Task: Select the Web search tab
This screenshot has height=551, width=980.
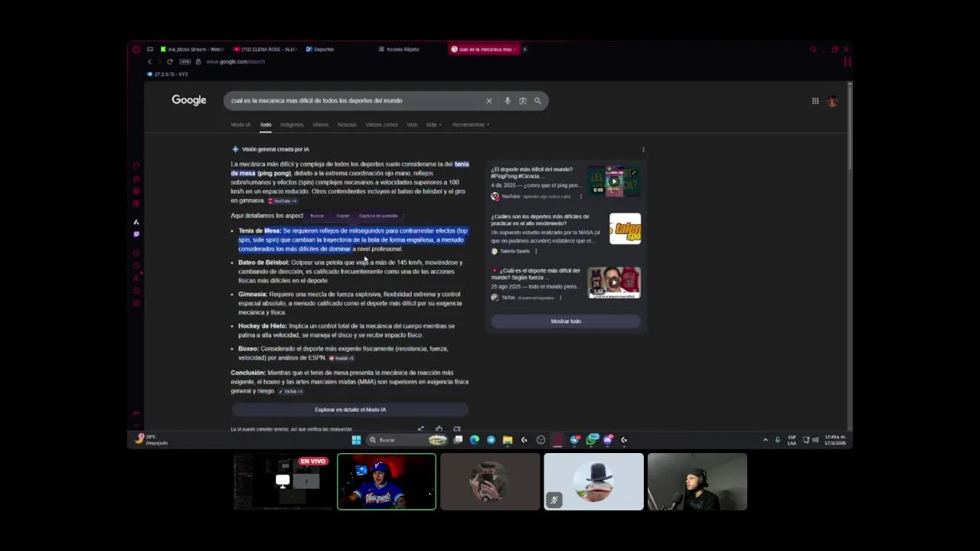Action: click(412, 125)
